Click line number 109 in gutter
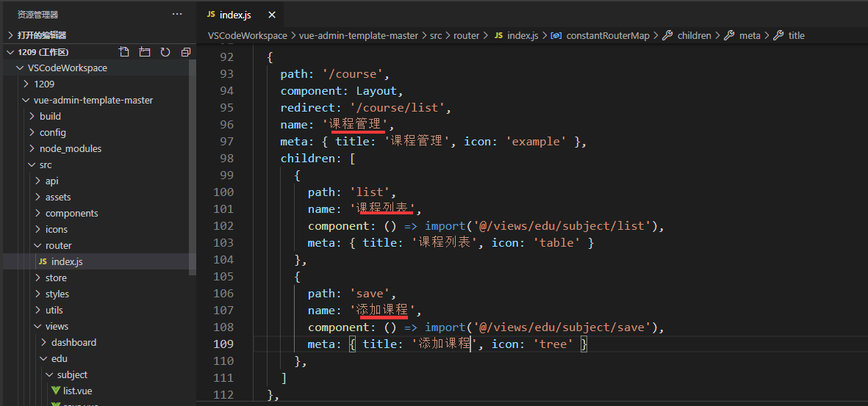The width and height of the screenshot is (868, 406). pos(223,344)
